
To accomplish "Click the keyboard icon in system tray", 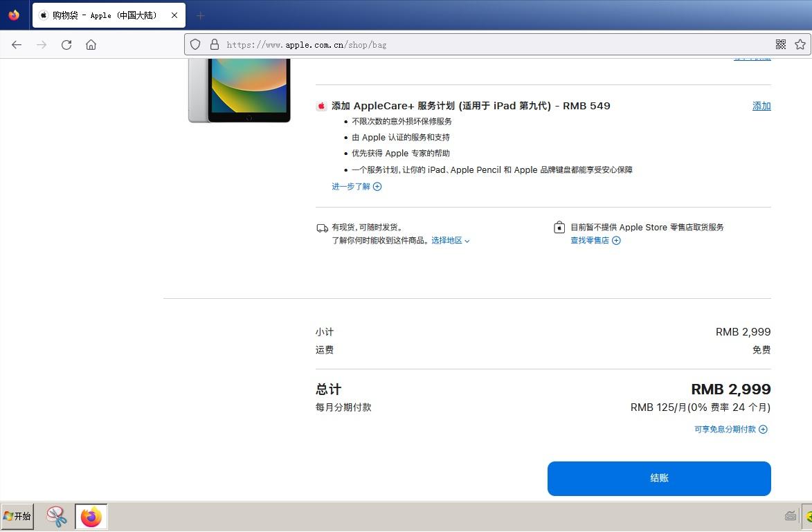I will pos(791,516).
